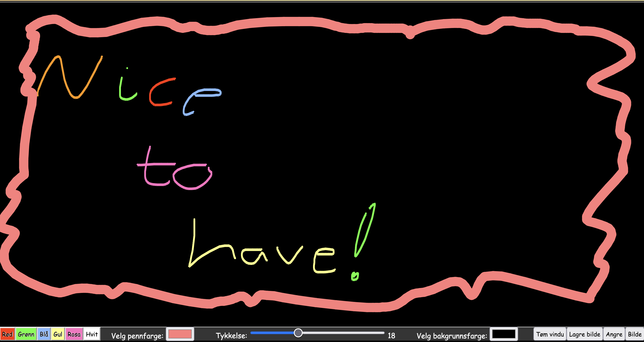This screenshot has width=644, height=342.
Task: Select the Hvit white pen color
Action: tap(92, 334)
